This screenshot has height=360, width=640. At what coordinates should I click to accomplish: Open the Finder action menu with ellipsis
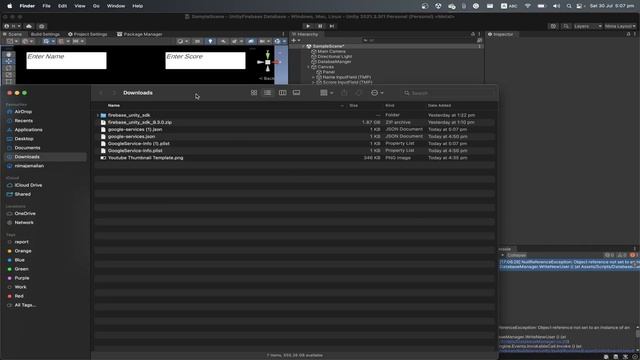coord(377,93)
